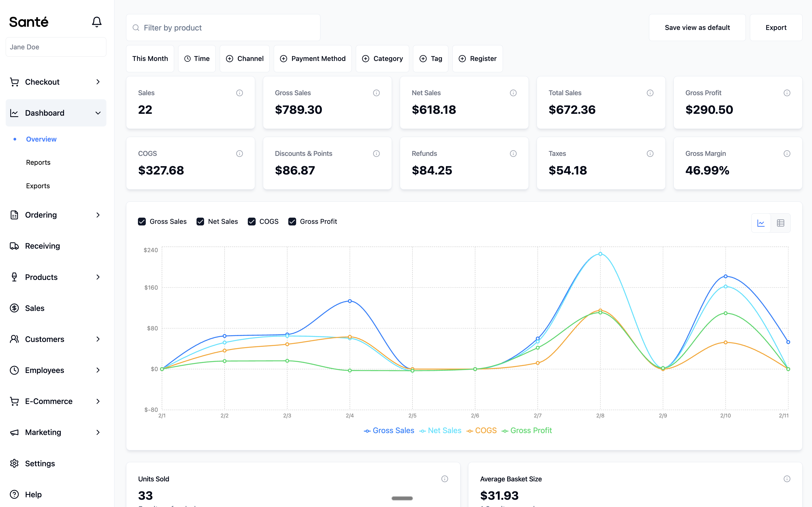Image resolution: width=812 pixels, height=507 pixels.
Task: Click the notification bell icon
Action: [x=97, y=22]
